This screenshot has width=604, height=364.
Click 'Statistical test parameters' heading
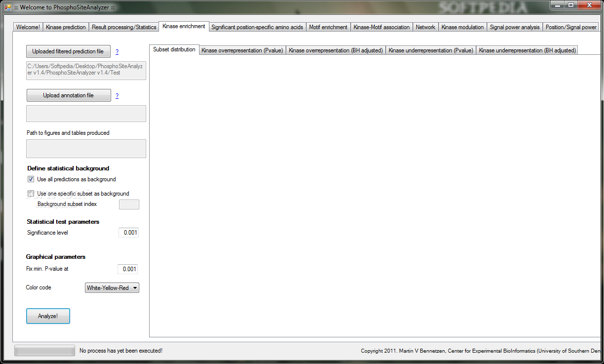pos(63,222)
